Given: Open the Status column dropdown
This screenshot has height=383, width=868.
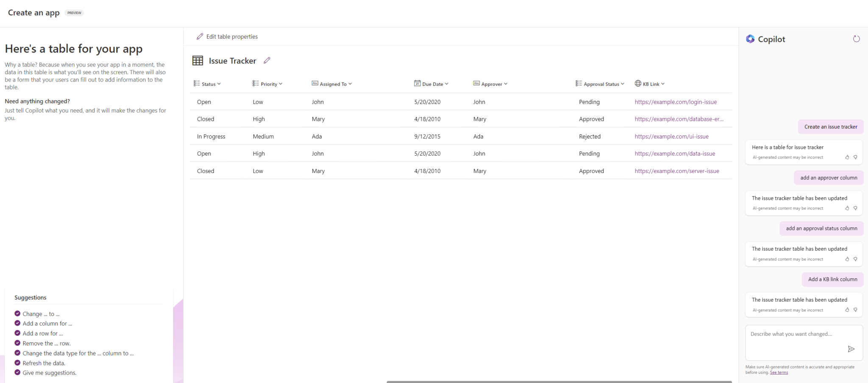Looking at the screenshot, I should 219,84.
